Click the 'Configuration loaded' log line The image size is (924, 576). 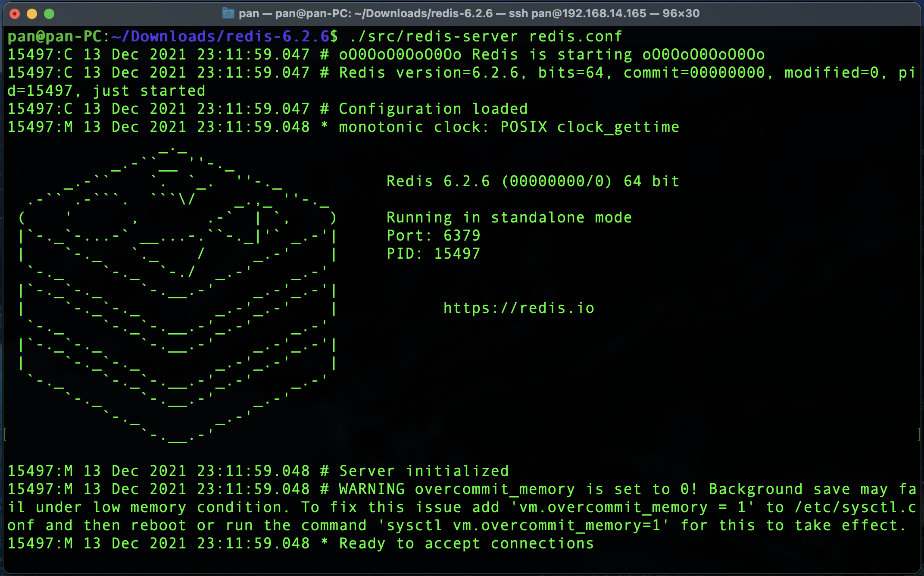[433, 109]
